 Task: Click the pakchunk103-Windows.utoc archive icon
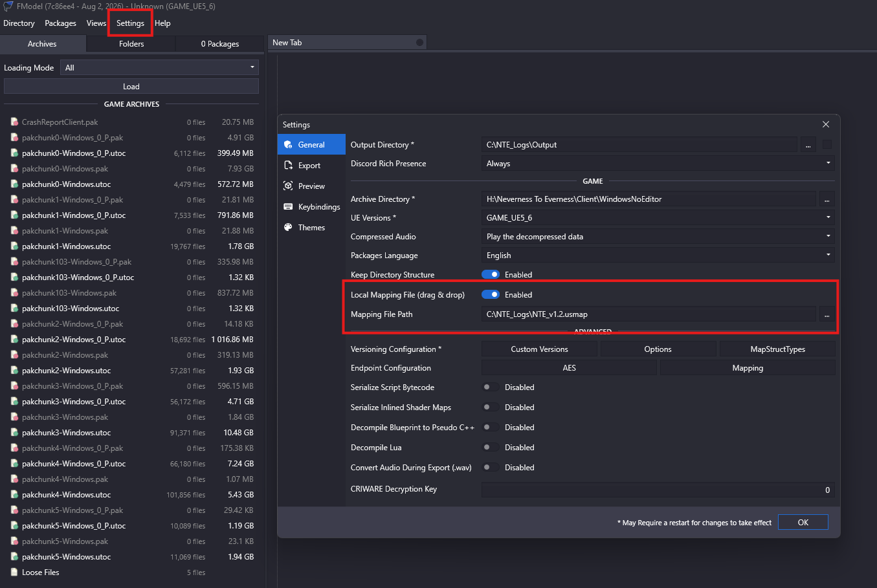click(14, 309)
